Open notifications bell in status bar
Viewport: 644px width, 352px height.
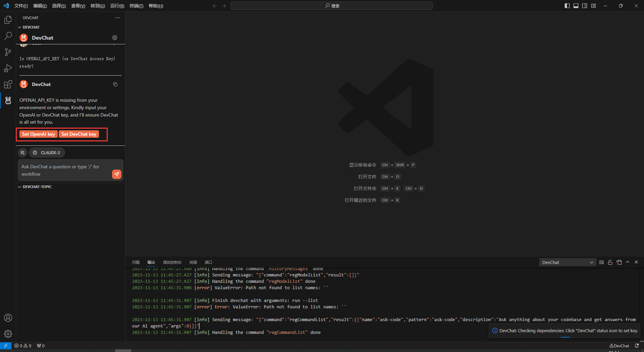point(637,346)
